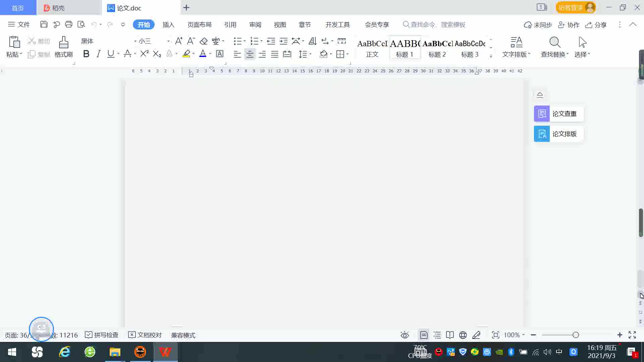
Task: Click the superscript X² icon
Action: [144, 54]
